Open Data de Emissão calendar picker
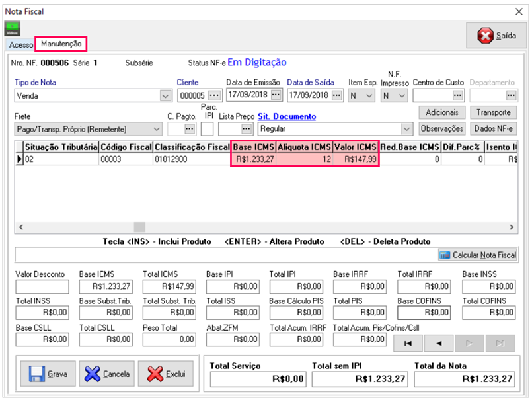 click(x=276, y=95)
